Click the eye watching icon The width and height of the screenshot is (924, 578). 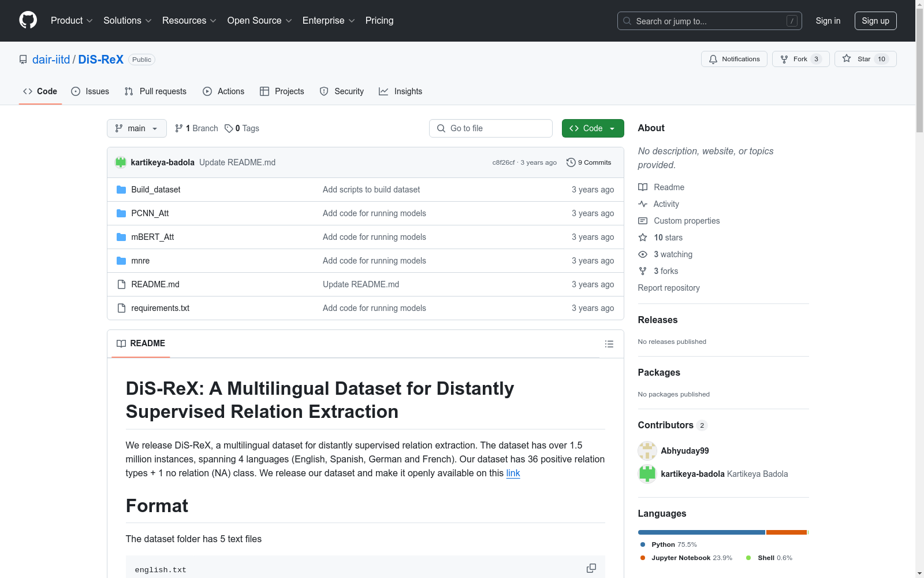(643, 254)
